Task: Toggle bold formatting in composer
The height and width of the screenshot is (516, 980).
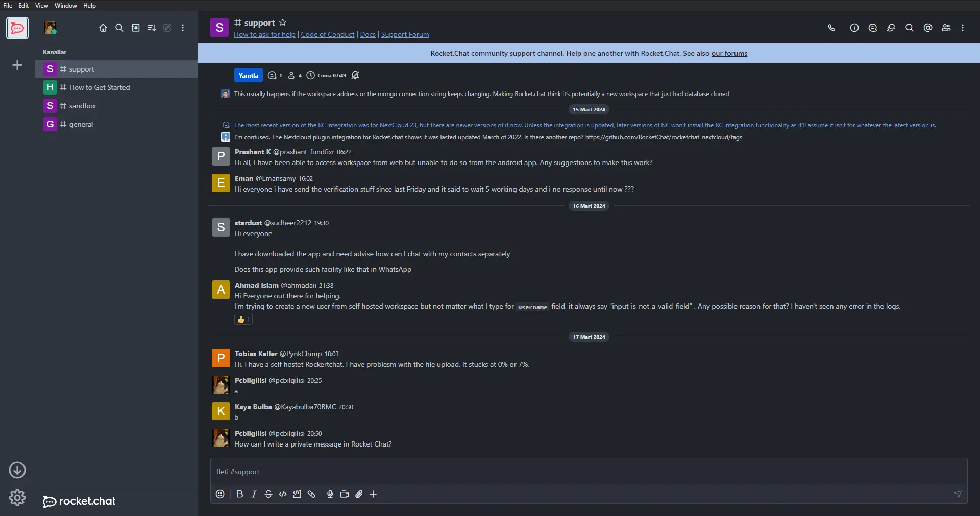Action: tap(239, 494)
